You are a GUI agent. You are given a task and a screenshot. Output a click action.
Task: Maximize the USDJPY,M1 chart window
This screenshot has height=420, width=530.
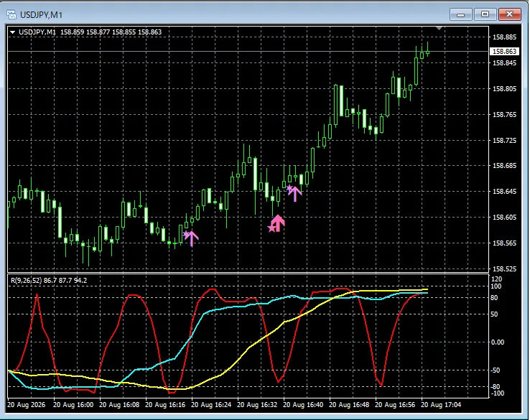[x=485, y=14]
